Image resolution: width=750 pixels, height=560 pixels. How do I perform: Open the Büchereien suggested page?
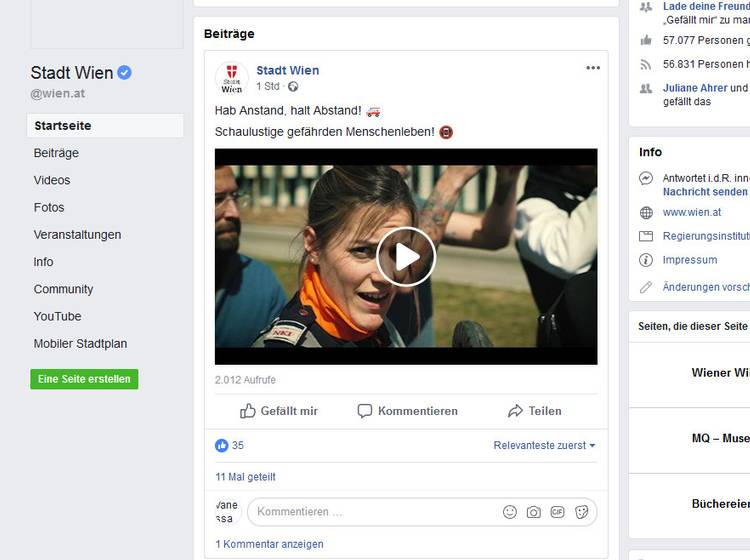coord(720,504)
